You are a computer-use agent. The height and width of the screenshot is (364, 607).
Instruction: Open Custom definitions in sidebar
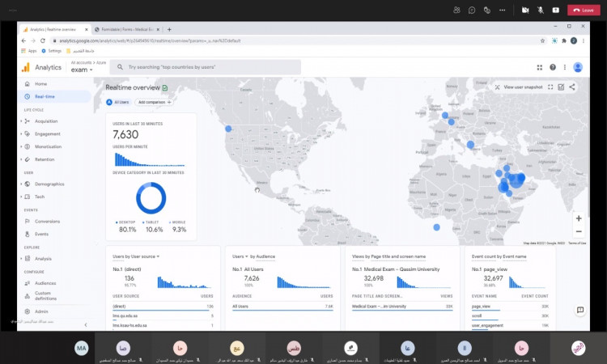(x=45, y=296)
